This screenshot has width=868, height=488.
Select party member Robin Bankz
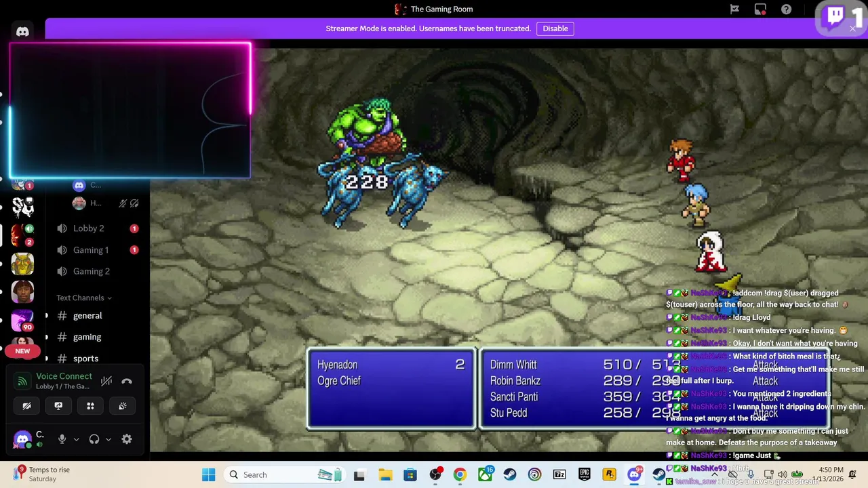coord(515,381)
